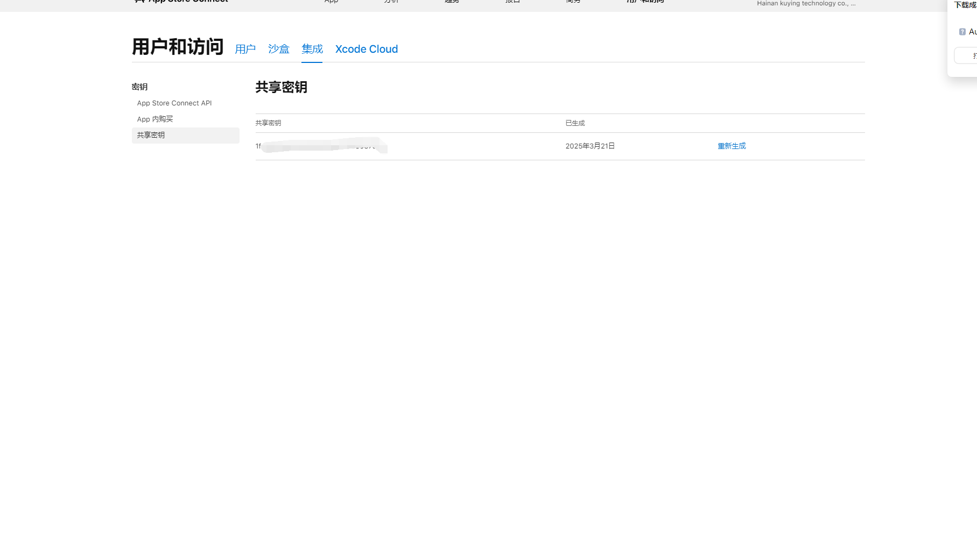Open the Xcode Cloud tab

point(367,49)
